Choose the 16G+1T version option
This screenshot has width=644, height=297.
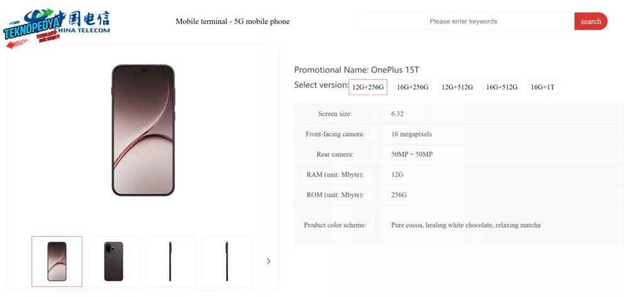(x=543, y=87)
